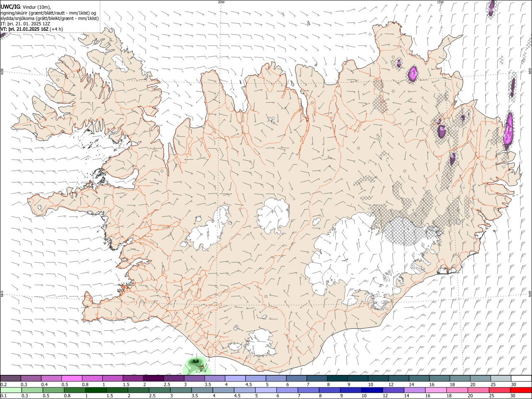Click the upper legend swatch above label 0.2
The image size is (532, 399).
[x=10, y=378]
